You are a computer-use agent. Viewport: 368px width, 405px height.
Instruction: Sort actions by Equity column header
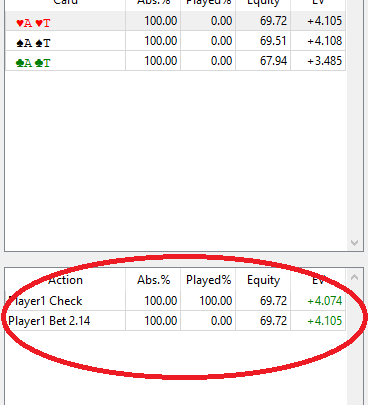(x=263, y=280)
